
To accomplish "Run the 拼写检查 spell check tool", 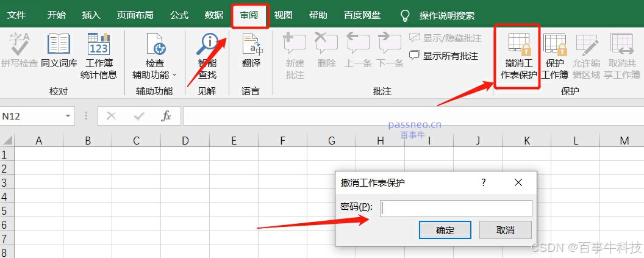I will click(x=20, y=50).
